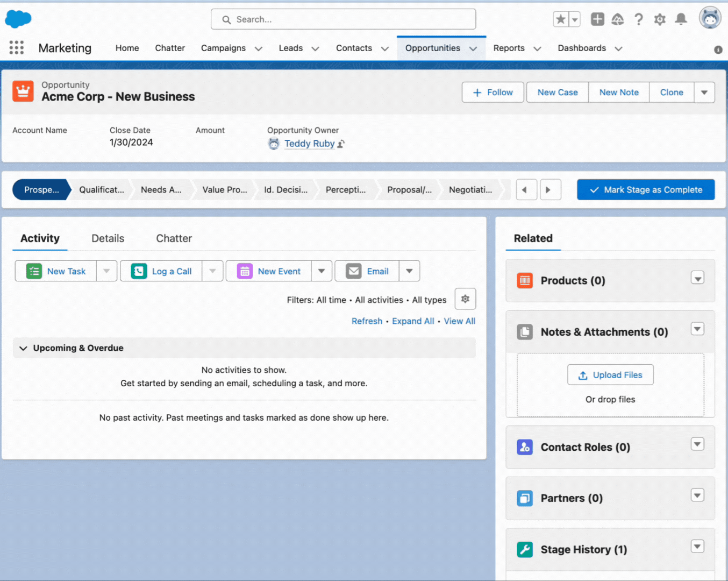
Task: Open the Contacts menu item
Action: pyautogui.click(x=354, y=48)
